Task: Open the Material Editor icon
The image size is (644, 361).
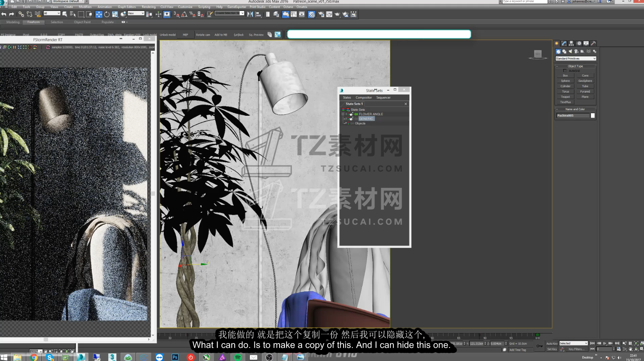Action: click(x=311, y=14)
